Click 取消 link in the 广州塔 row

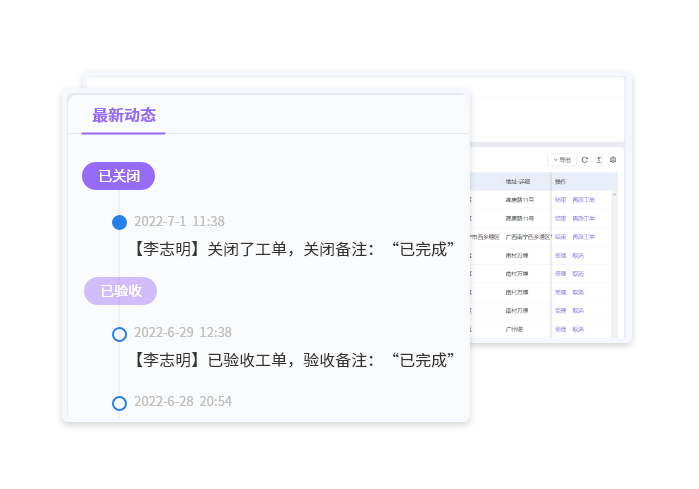(x=578, y=329)
